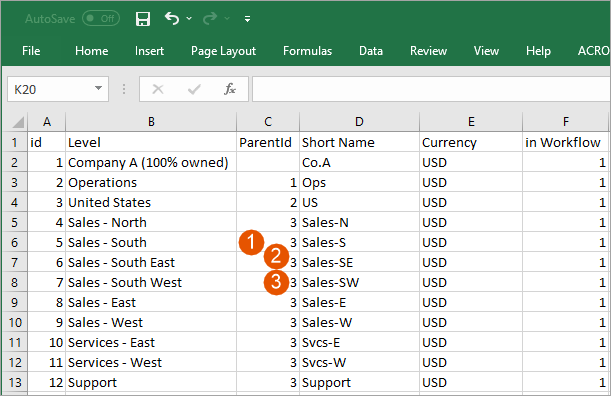
Task: Open the Redo history dropdown arrow
Action: click(x=227, y=18)
